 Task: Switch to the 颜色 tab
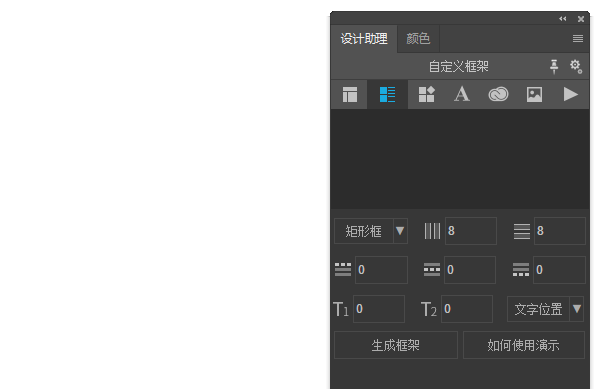tap(418, 38)
